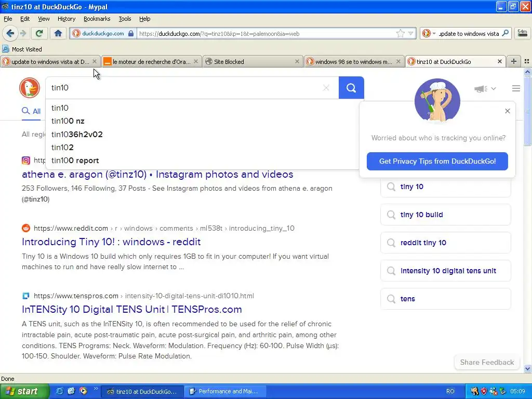Click the Share Feedback button
This screenshot has width=532, height=399.
(486, 362)
